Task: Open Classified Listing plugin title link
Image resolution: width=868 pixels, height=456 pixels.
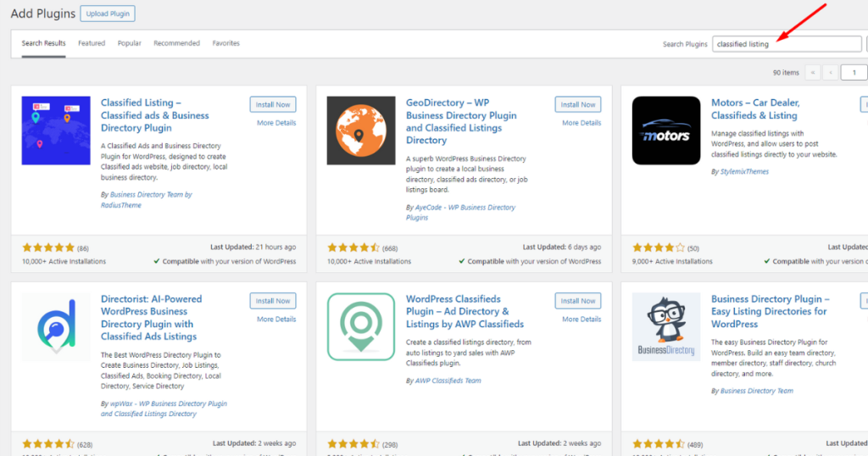Action: (155, 115)
